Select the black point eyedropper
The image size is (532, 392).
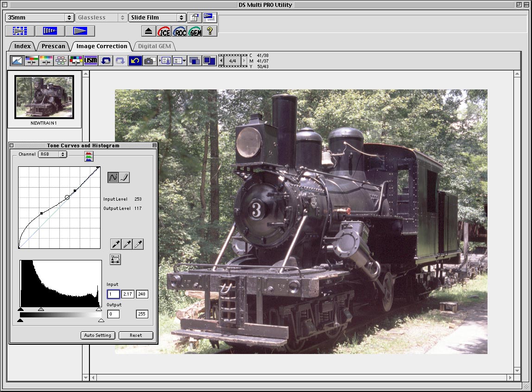115,244
